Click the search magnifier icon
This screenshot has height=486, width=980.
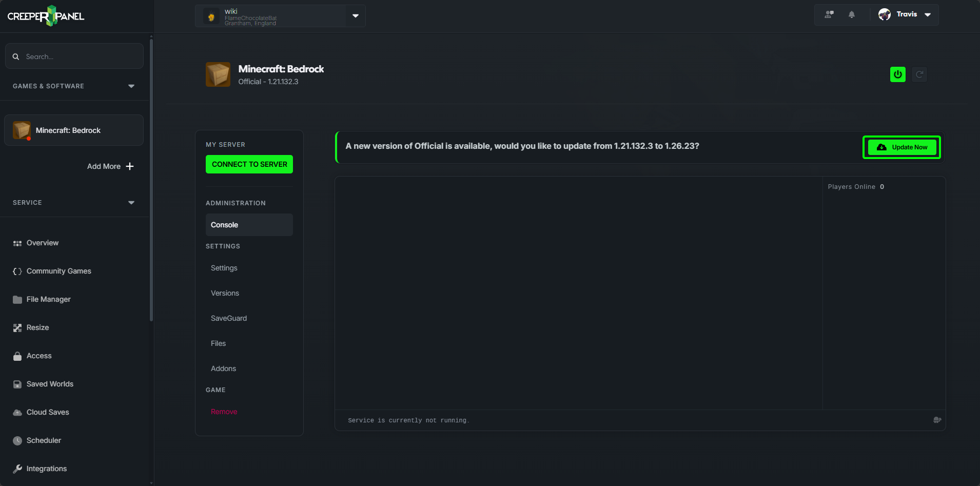pyautogui.click(x=16, y=56)
